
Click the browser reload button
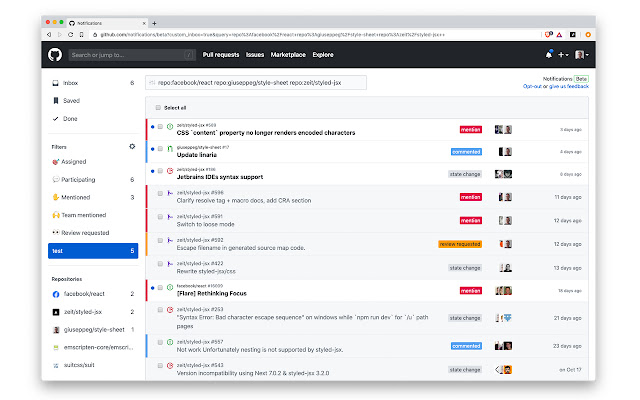point(71,35)
